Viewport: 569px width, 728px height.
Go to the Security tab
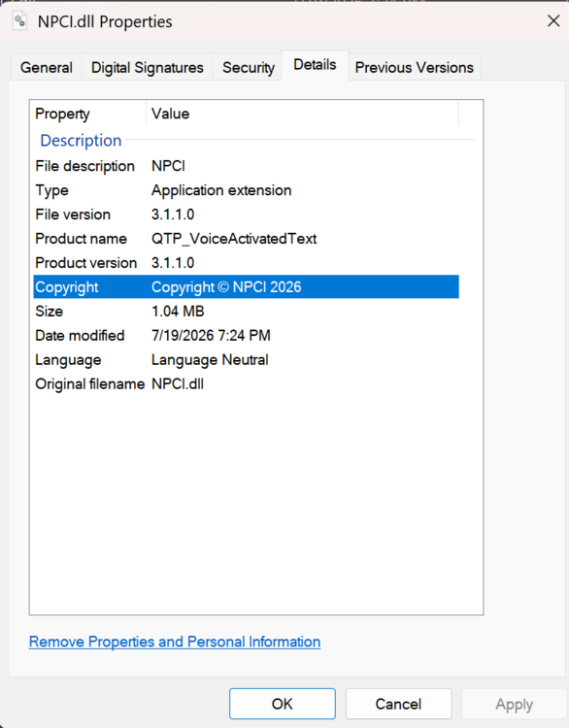point(248,68)
